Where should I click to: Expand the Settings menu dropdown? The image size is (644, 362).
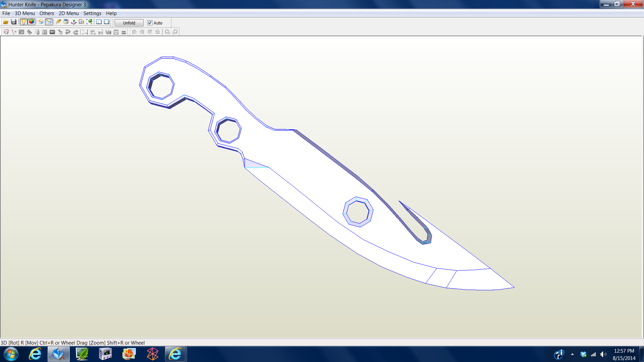[92, 13]
